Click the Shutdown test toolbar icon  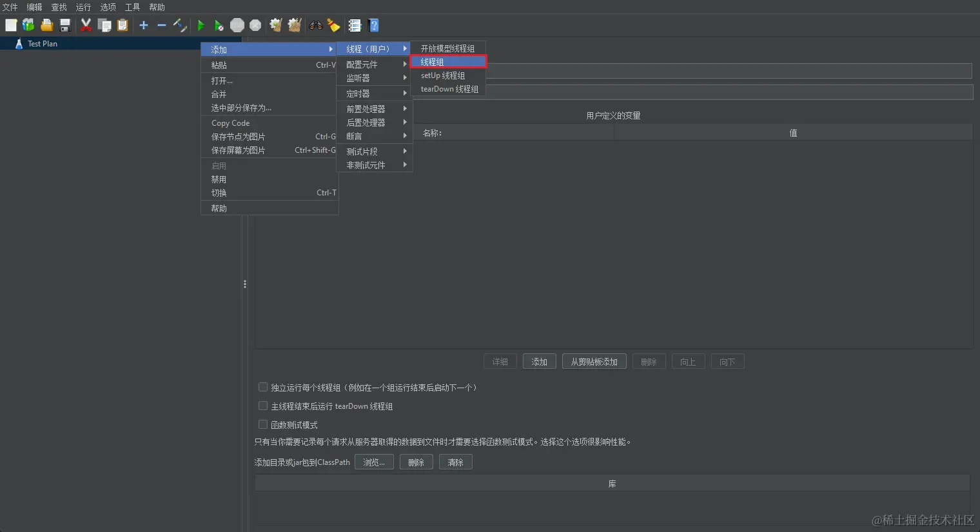click(256, 25)
